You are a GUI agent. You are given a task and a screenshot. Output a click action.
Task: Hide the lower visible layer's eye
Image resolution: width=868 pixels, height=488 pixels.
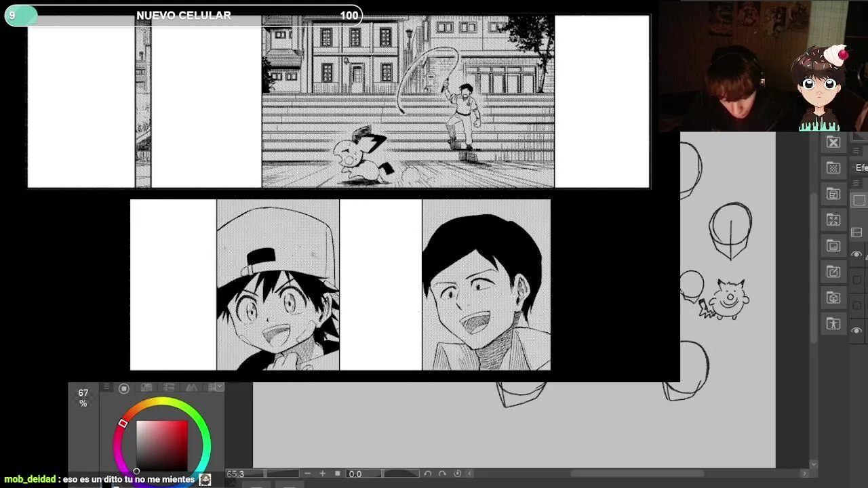pos(857,331)
